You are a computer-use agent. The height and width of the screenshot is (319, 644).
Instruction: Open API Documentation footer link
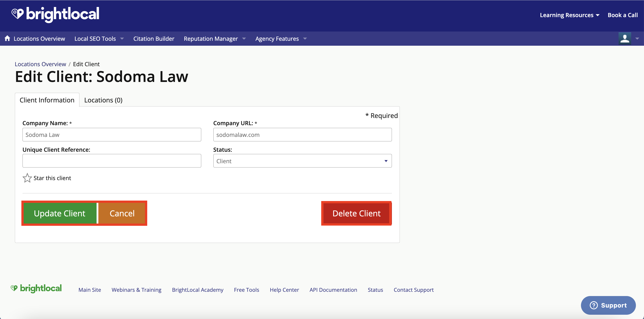pos(333,290)
